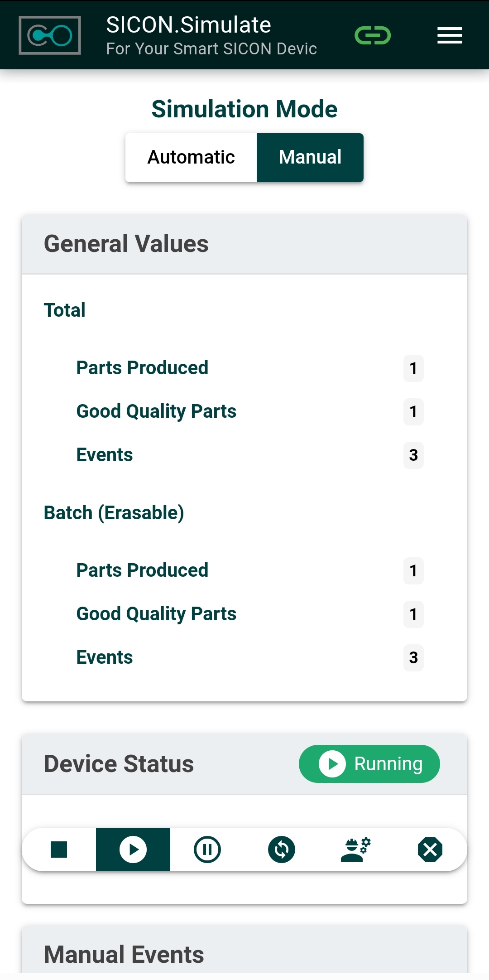Set device status to running with play
The image size is (489, 980).
pos(133,850)
